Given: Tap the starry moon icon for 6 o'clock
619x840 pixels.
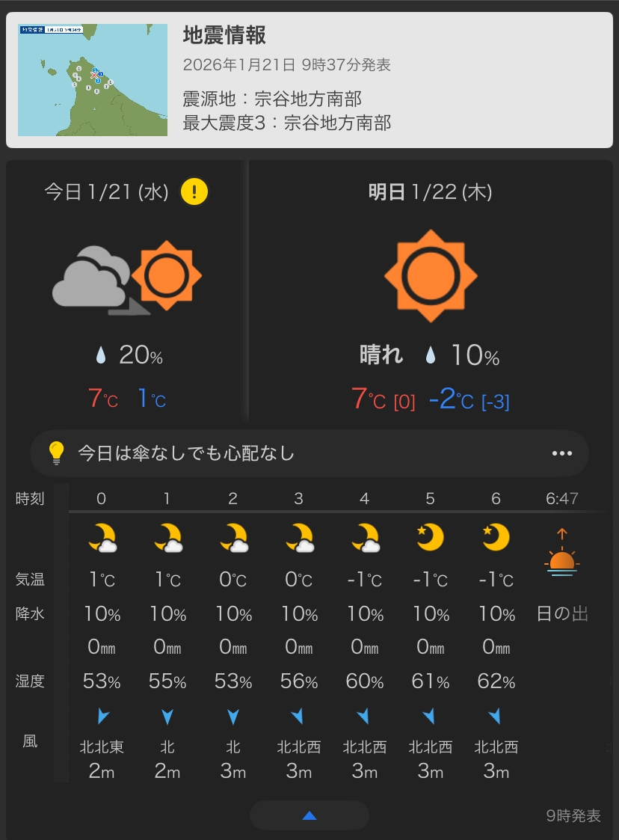Looking at the screenshot, I should click(x=496, y=537).
